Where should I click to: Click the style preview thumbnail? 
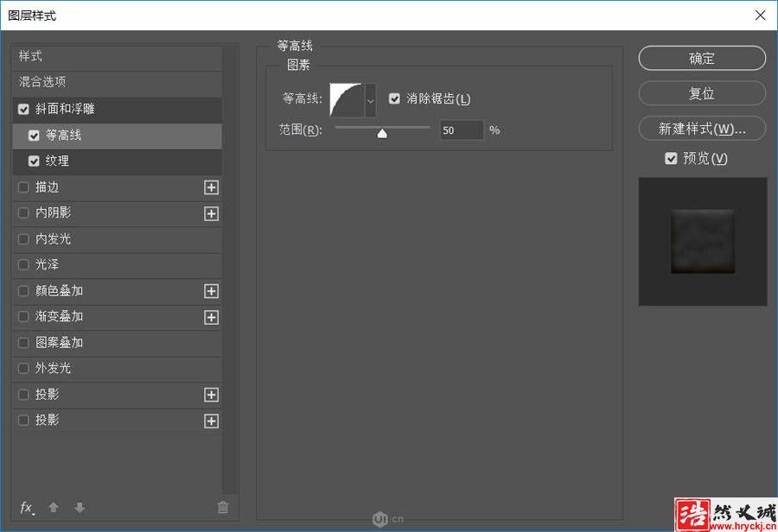click(x=703, y=242)
